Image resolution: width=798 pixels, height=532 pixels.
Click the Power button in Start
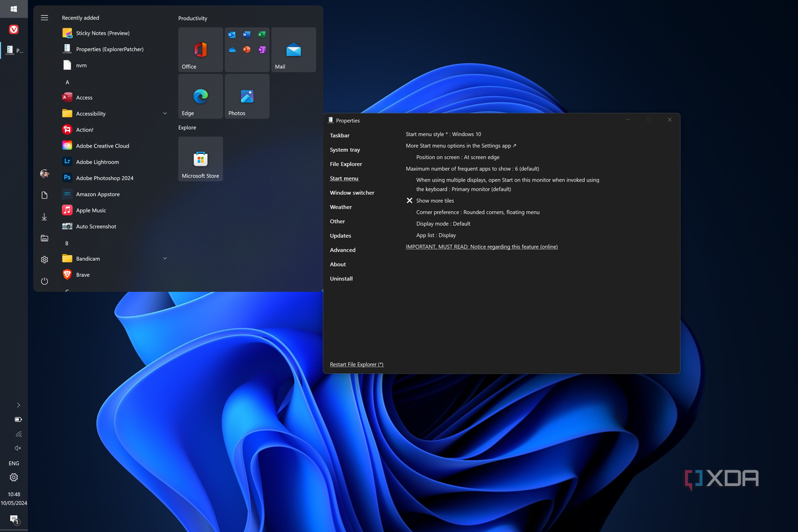tap(44, 281)
